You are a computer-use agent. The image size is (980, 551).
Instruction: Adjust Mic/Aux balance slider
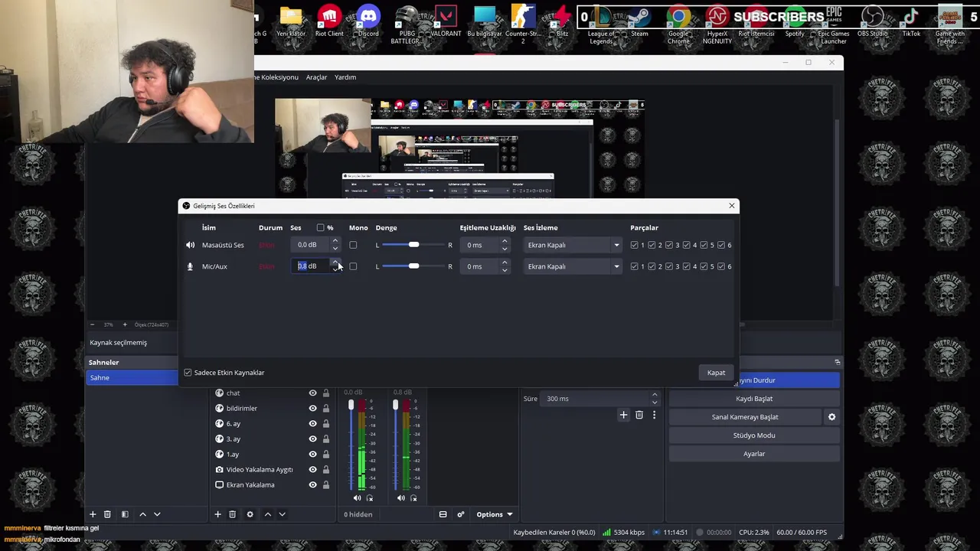(x=413, y=266)
